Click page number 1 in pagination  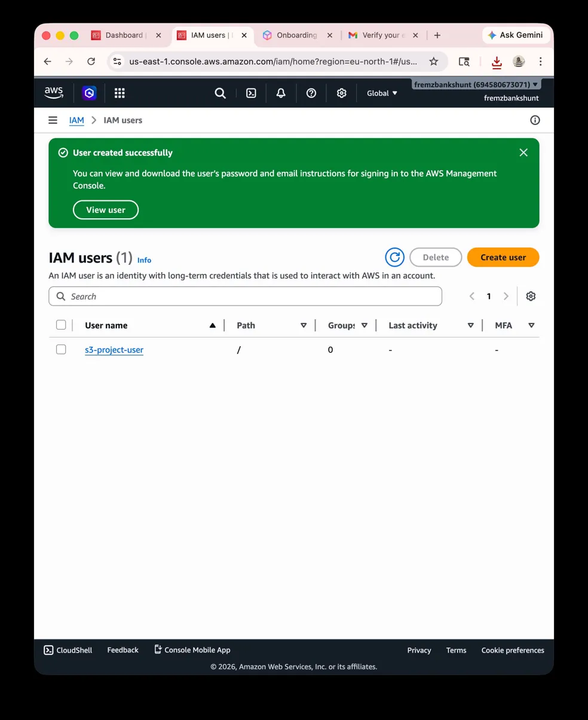pos(489,296)
